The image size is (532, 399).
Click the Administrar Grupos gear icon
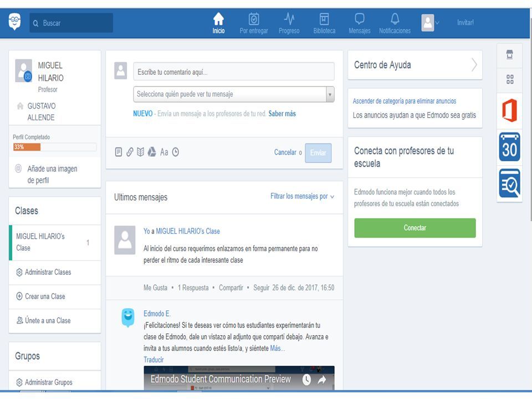point(19,382)
